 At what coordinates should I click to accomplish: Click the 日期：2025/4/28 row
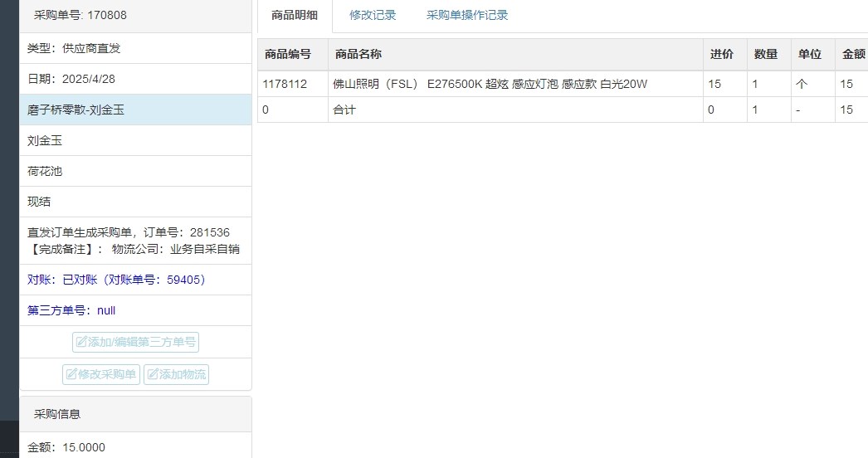click(x=135, y=79)
